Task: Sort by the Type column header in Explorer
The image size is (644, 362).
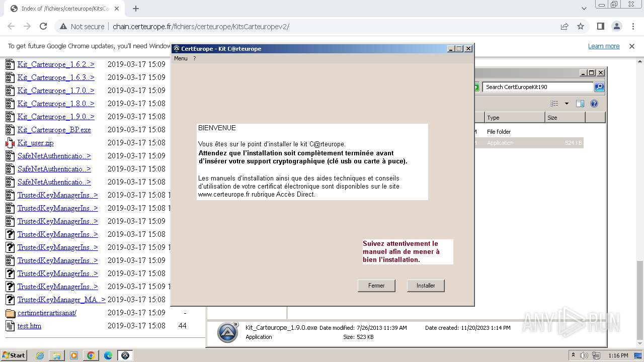Action: 515,118
